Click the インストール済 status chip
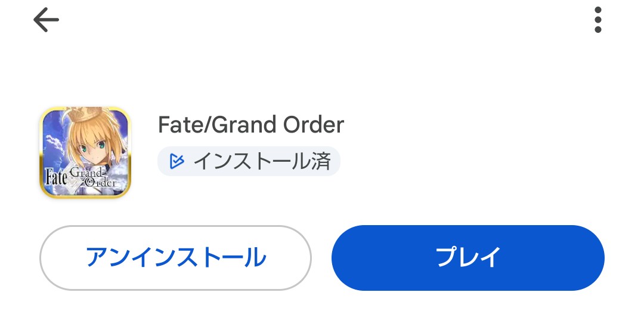 pyautogui.click(x=249, y=161)
